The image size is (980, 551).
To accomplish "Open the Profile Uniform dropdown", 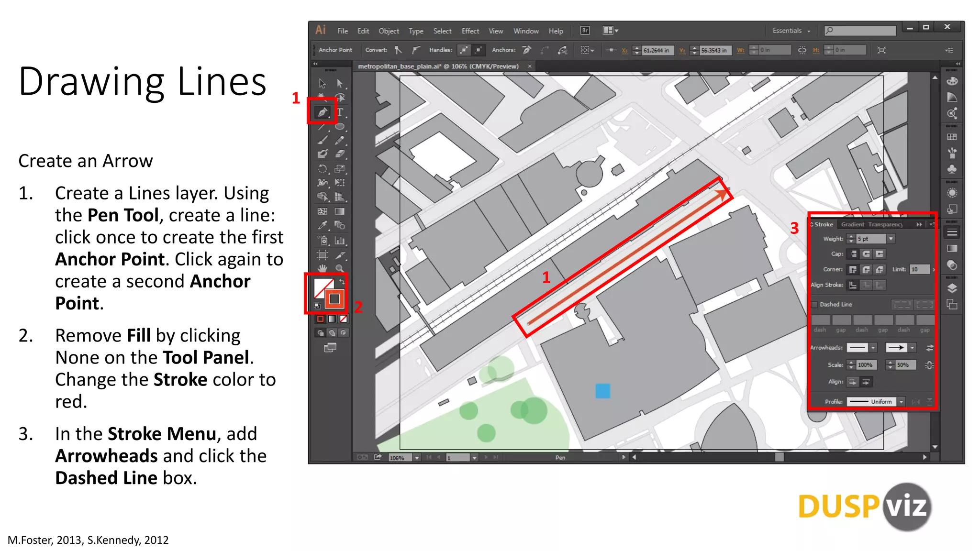I will click(901, 402).
